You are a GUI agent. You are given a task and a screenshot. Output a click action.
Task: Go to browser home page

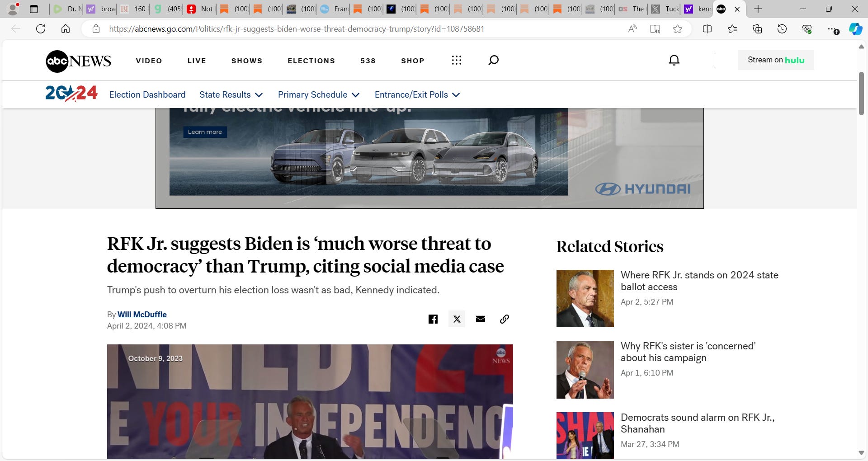pyautogui.click(x=66, y=29)
